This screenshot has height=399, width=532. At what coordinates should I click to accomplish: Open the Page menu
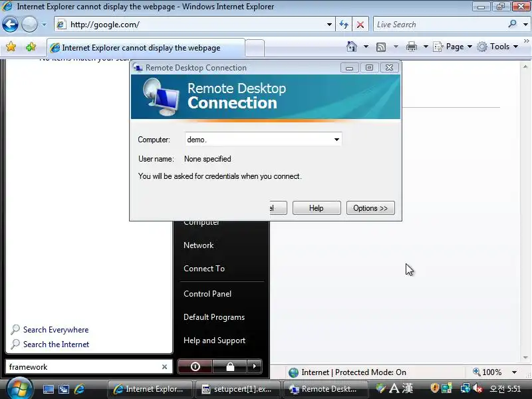[453, 47]
